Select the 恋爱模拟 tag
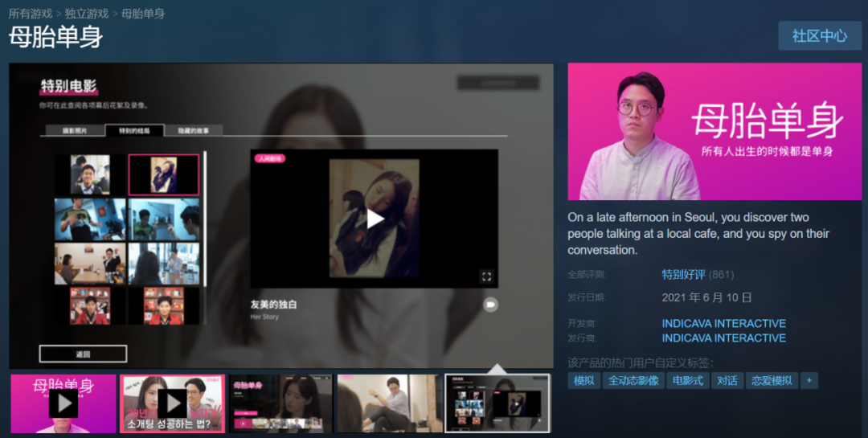The width and height of the screenshot is (868, 438). coord(772,380)
